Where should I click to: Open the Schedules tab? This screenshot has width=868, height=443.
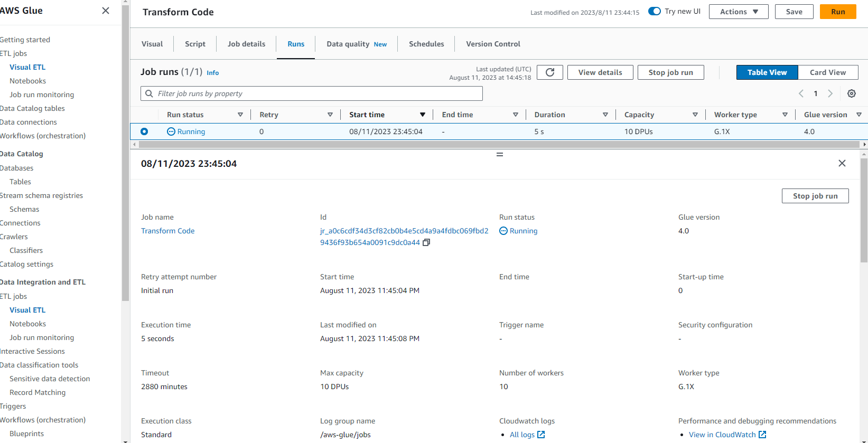(x=426, y=44)
